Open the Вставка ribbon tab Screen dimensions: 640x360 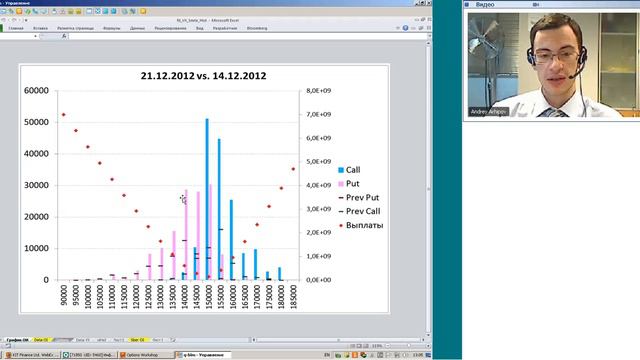[x=40, y=28]
